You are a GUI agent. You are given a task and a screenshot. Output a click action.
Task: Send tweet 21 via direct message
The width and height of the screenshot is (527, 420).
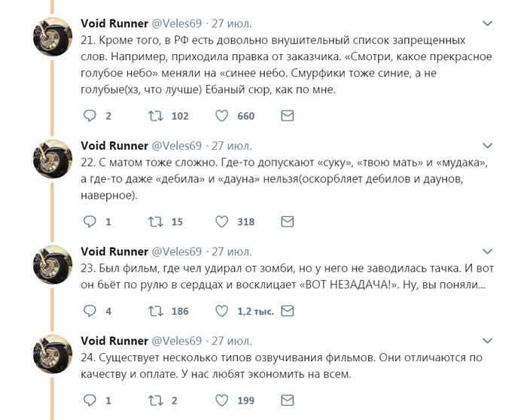coord(287,116)
